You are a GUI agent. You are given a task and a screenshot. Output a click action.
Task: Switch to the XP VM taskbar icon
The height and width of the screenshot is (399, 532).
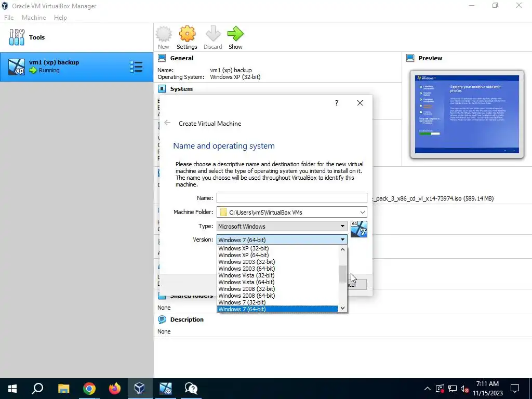tap(166, 389)
